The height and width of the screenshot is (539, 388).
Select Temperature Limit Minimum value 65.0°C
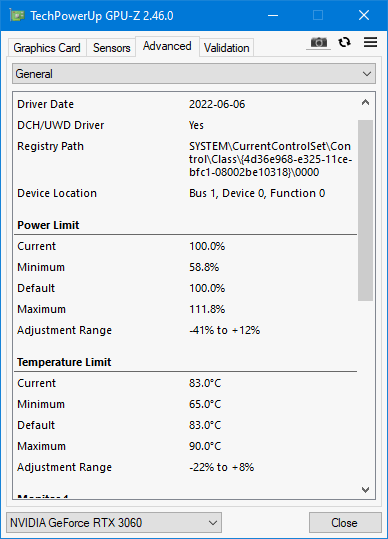[x=205, y=404]
